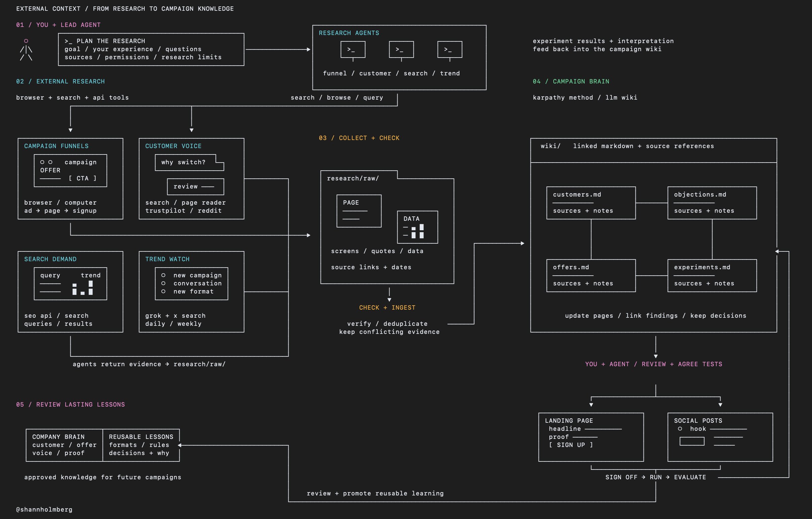Click the '05 / REVIEW LASTING LESSONS' heading
The height and width of the screenshot is (519, 812).
coord(71,405)
